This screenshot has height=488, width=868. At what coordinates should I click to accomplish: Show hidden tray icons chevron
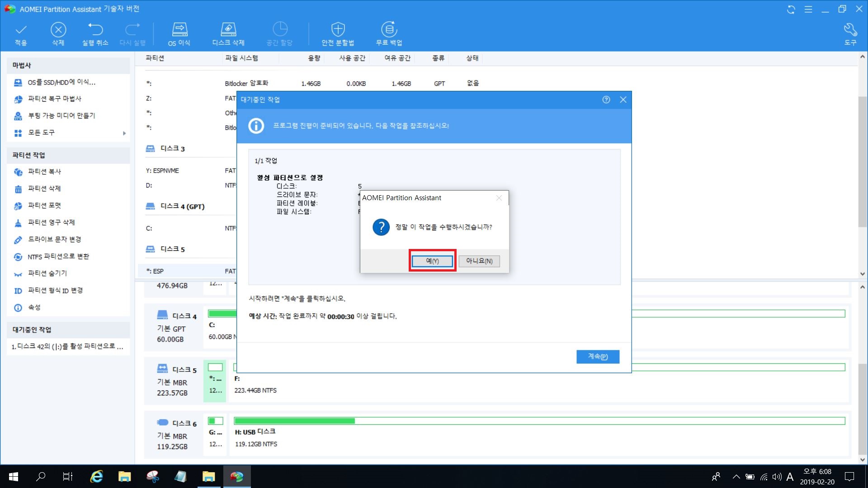click(x=736, y=477)
